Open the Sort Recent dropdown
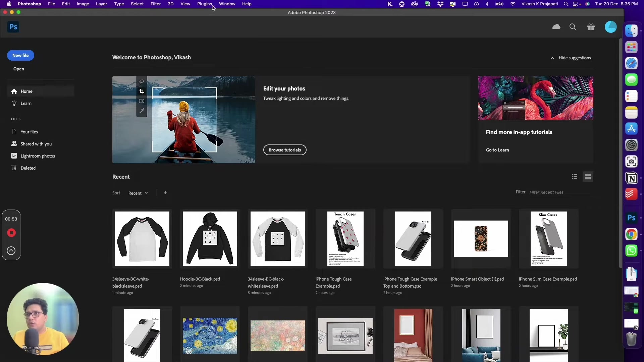Image resolution: width=644 pixels, height=362 pixels. point(138,193)
